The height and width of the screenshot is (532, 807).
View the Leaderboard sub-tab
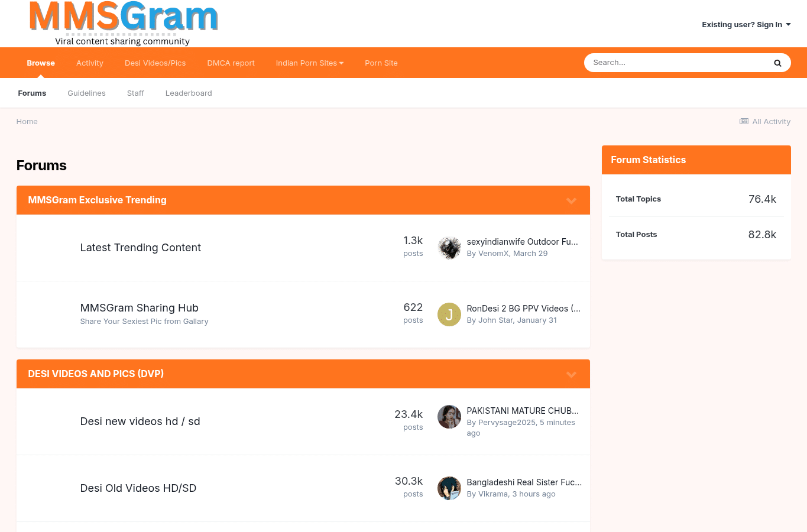(x=189, y=93)
